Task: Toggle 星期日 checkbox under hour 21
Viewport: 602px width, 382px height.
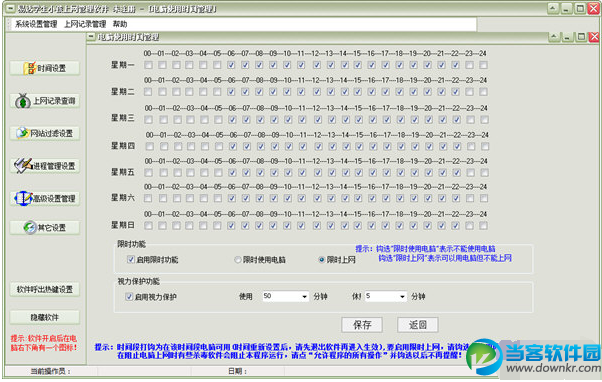Action: click(x=442, y=225)
